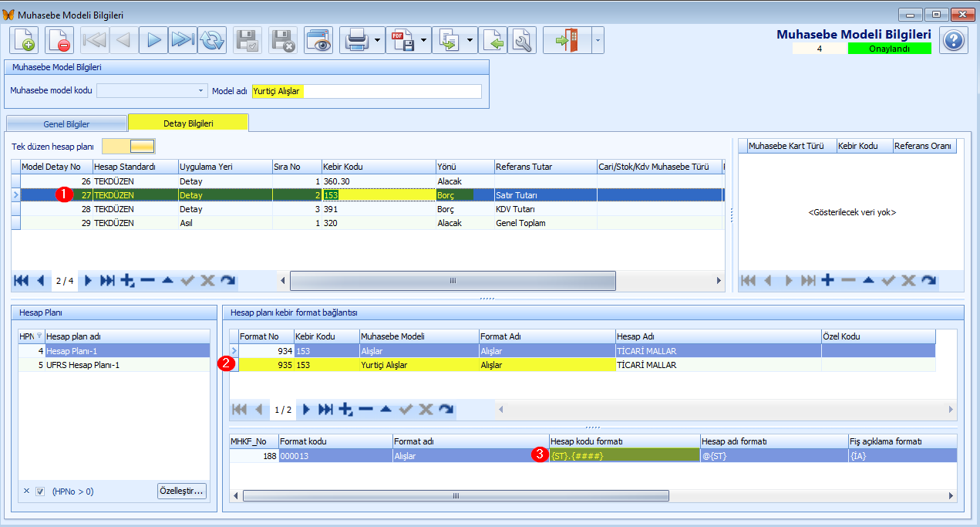
Task: Click the Özelleştir... button
Action: (182, 491)
